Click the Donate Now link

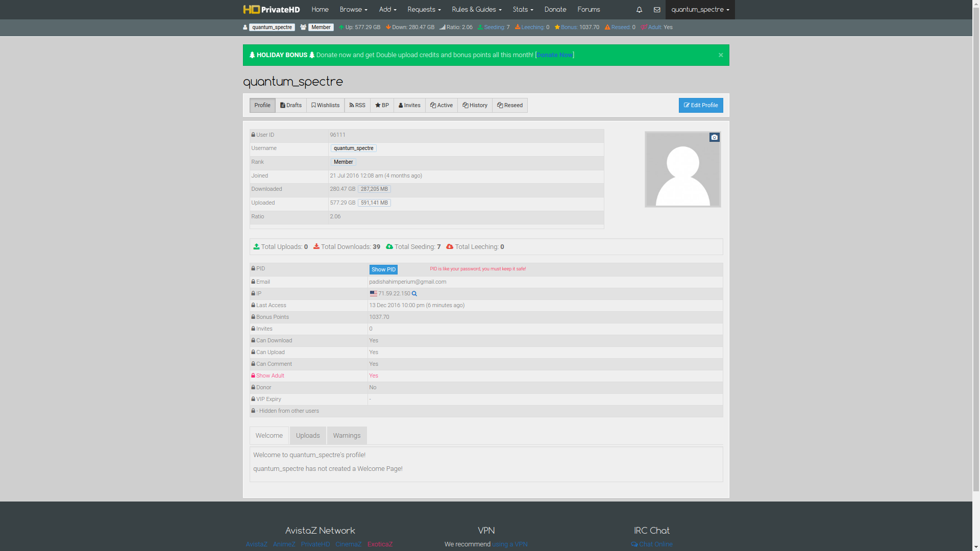(554, 55)
